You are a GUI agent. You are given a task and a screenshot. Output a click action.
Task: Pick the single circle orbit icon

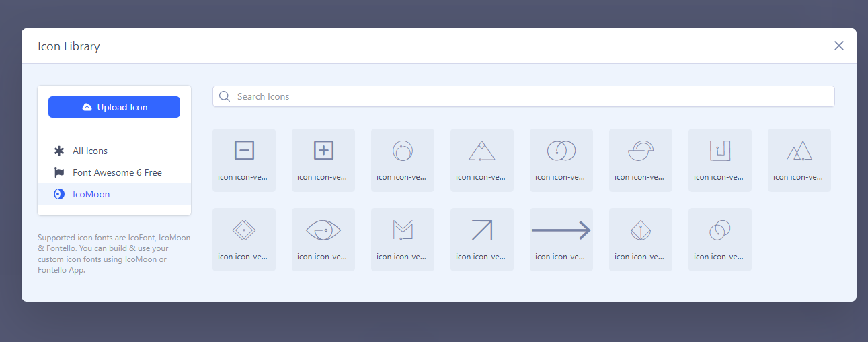pyautogui.click(x=402, y=160)
